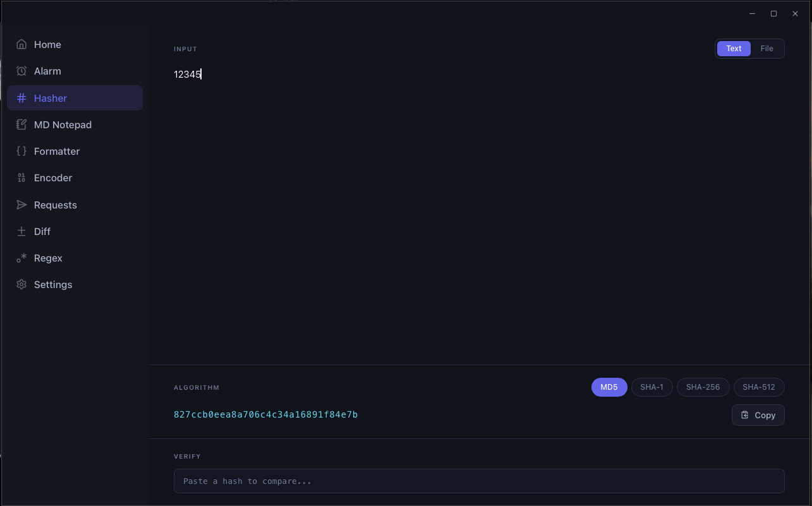Select the SHA-512 algorithm
Viewport: 812px width, 506px height.
758,387
